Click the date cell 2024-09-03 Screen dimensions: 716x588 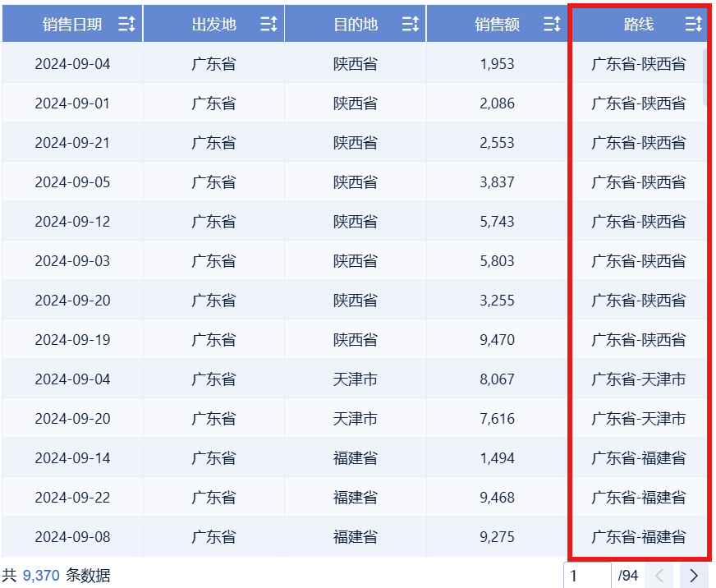(x=72, y=261)
